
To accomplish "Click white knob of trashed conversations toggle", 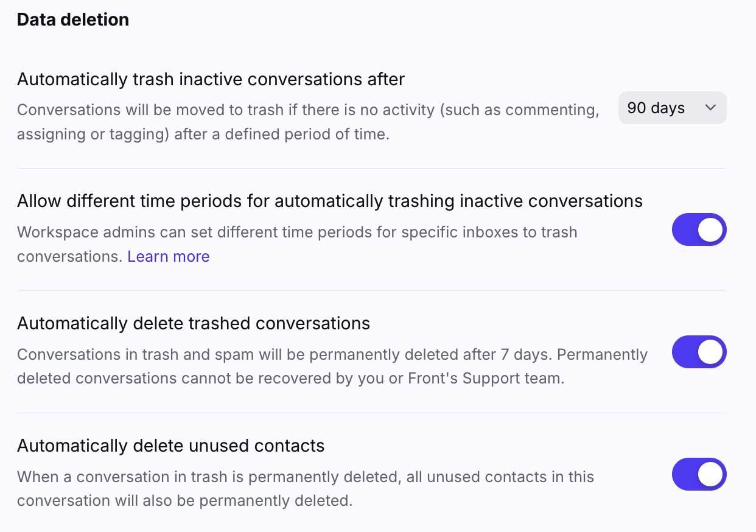I will (x=710, y=352).
